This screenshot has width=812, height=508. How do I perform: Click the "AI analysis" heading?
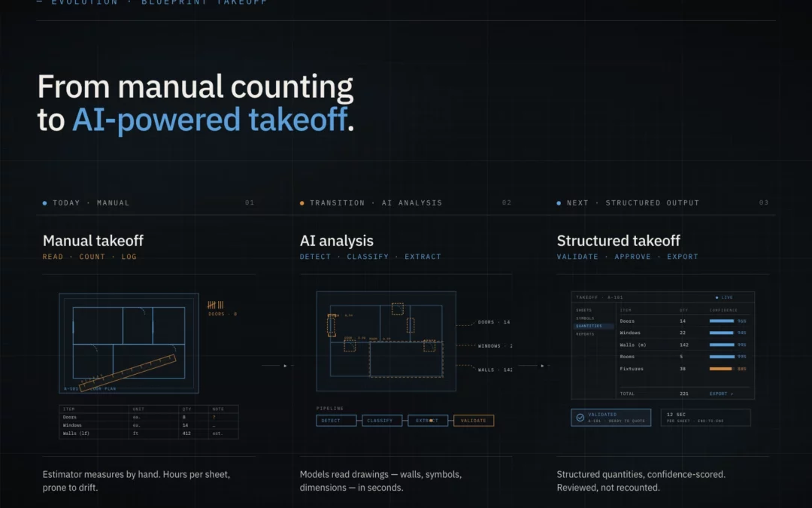pos(337,241)
